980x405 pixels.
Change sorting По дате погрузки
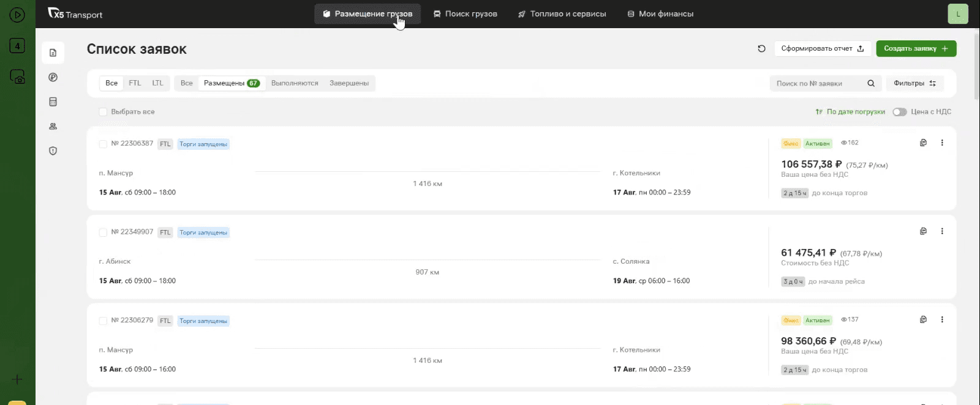(x=850, y=112)
